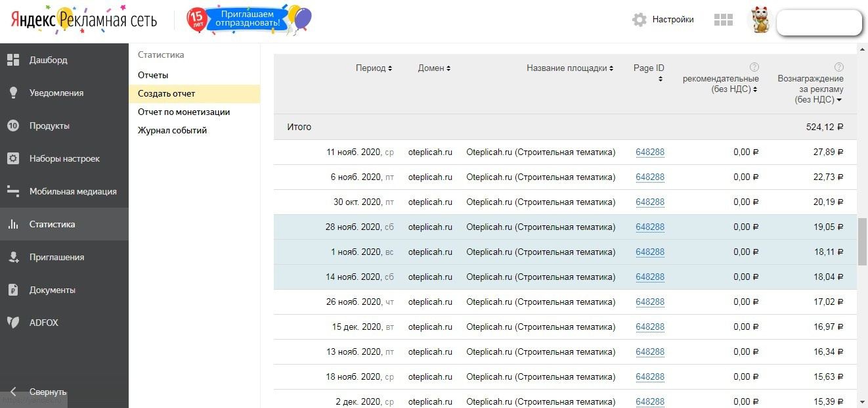
Task: Click the lucky cat avatar icon
Action: [x=760, y=21]
